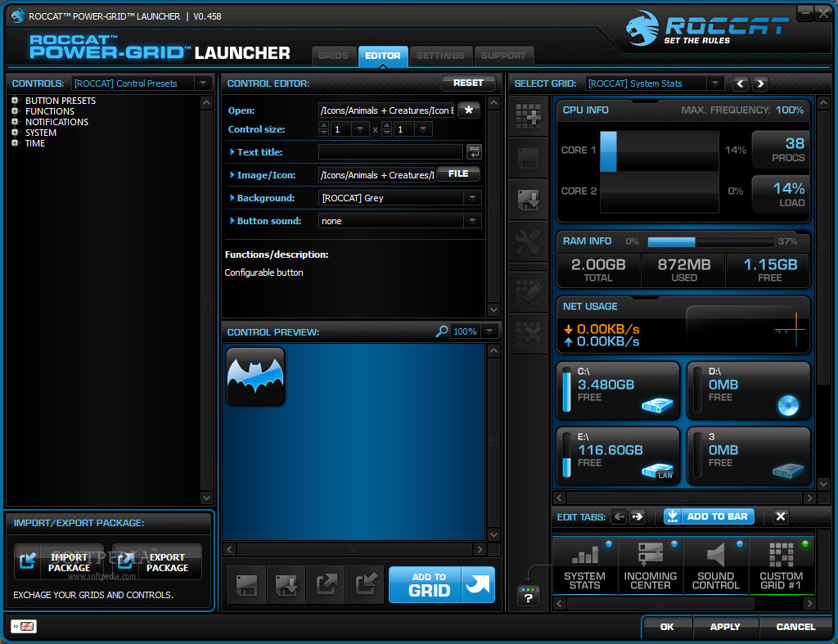Click the text title enter icon
This screenshot has height=644, width=838.
(x=474, y=151)
